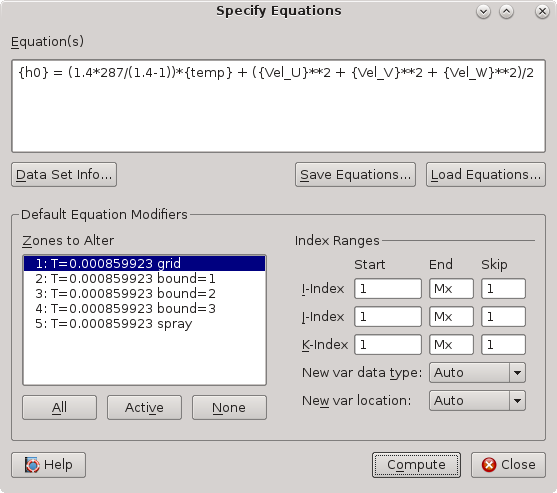Click the J-Index End field
The image size is (557, 493).
click(x=451, y=317)
